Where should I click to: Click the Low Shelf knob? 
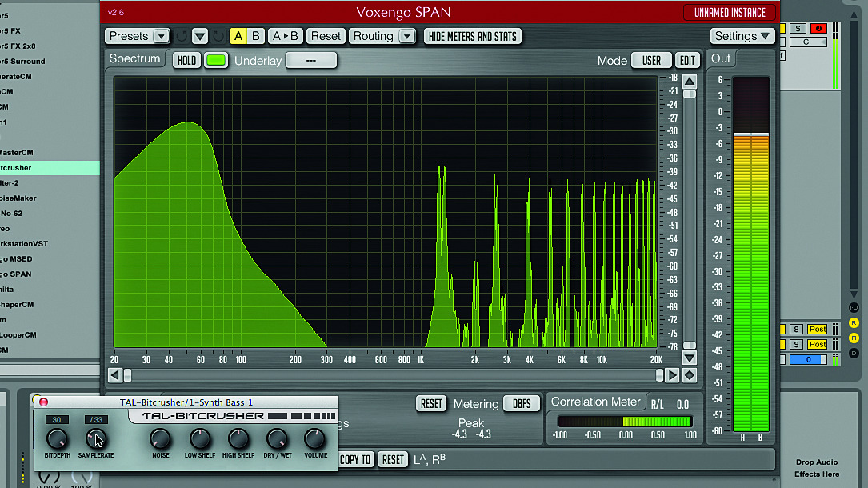pyautogui.click(x=200, y=439)
